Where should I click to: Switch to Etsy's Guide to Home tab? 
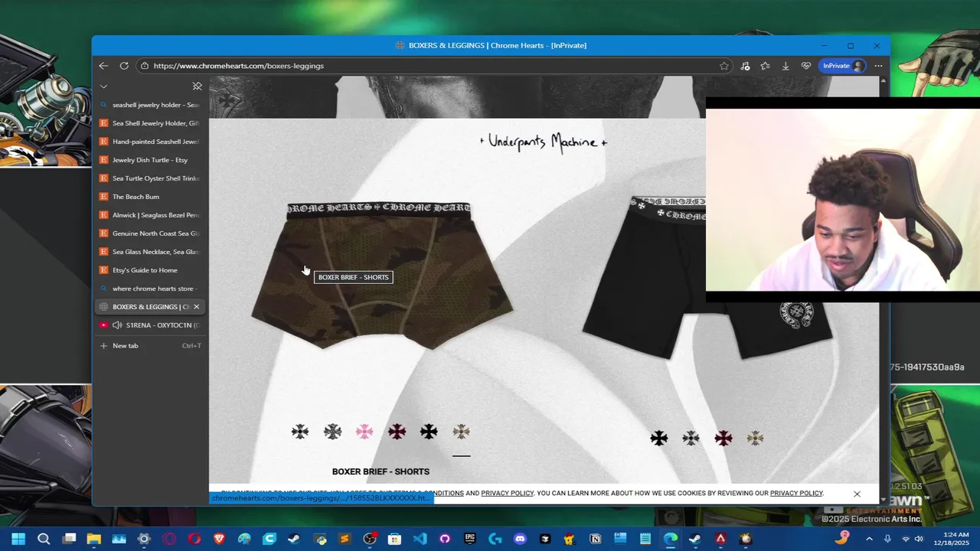coord(150,270)
